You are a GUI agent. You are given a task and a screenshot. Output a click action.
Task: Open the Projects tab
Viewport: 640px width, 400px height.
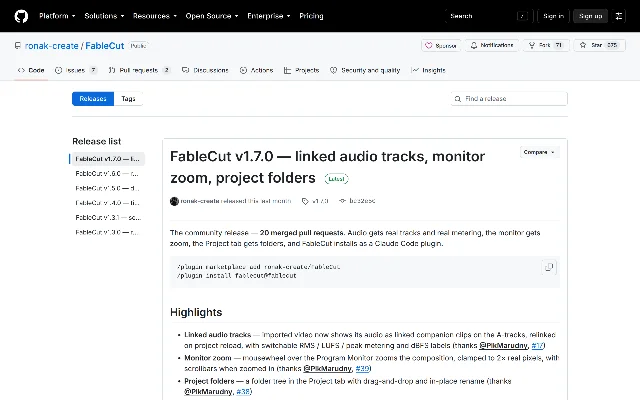pos(301,70)
